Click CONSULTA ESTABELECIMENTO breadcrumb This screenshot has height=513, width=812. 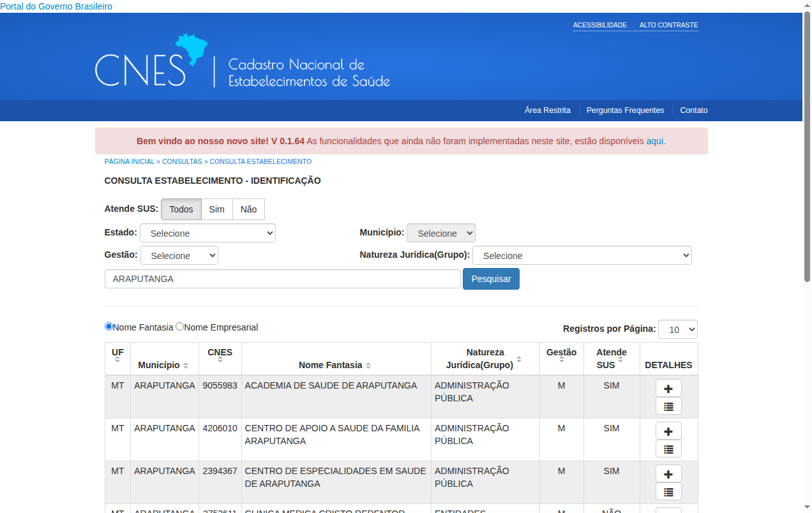(x=260, y=162)
